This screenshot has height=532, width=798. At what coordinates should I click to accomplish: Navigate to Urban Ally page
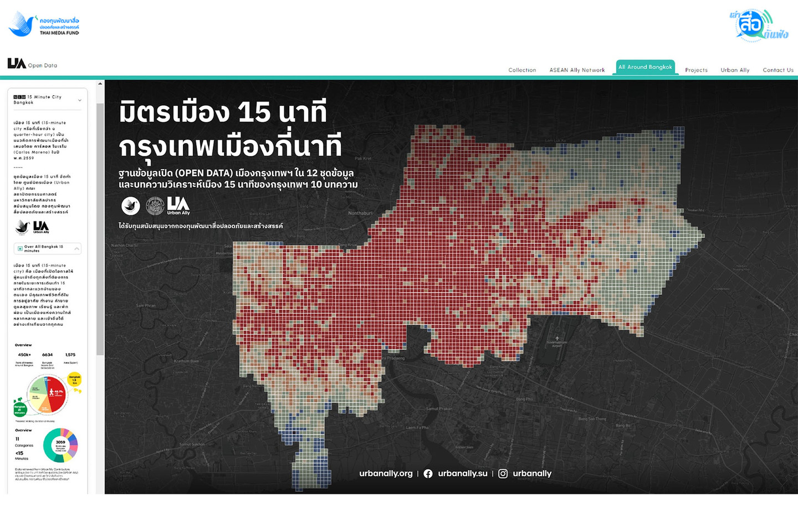click(x=735, y=70)
